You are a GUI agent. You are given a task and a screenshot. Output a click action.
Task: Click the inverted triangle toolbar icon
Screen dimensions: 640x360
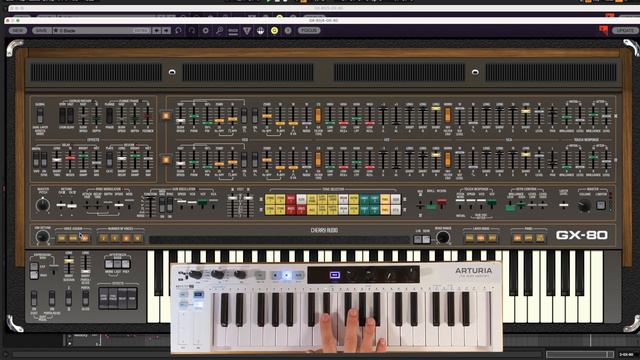[247, 31]
